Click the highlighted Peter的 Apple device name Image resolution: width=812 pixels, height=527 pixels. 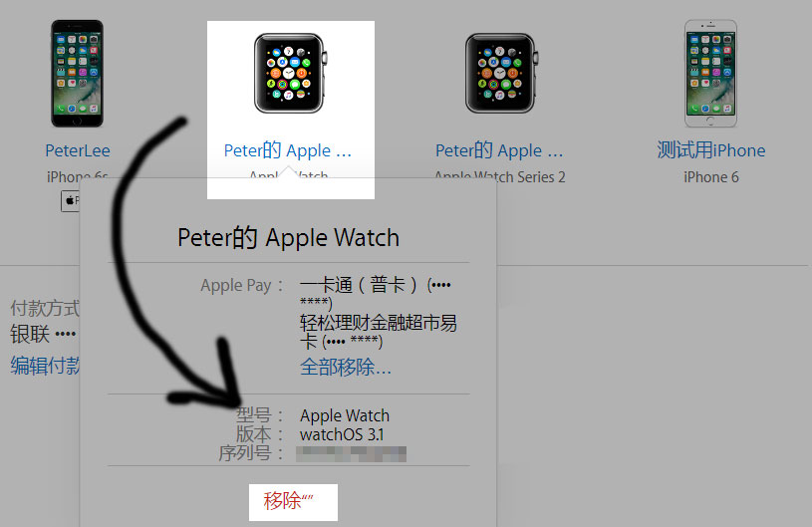287,150
